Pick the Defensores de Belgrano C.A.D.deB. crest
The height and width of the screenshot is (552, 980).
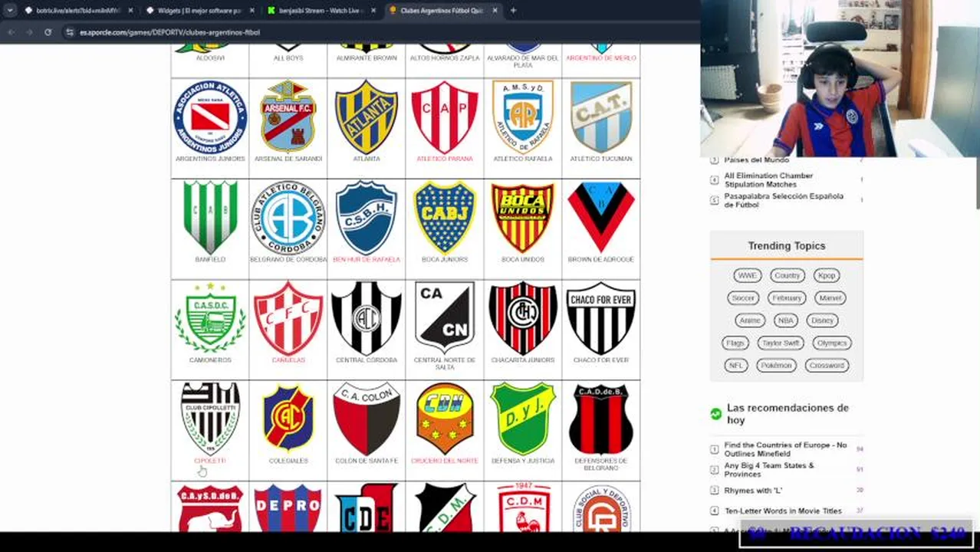click(x=601, y=419)
